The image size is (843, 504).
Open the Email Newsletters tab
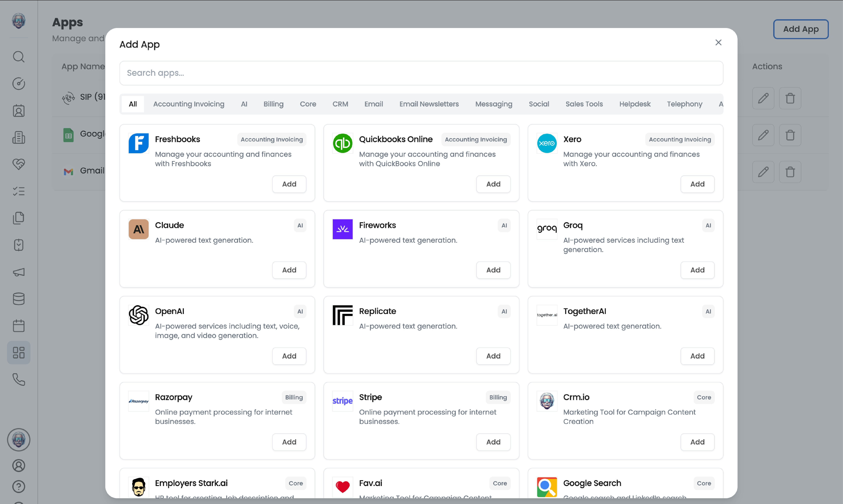coord(429,104)
